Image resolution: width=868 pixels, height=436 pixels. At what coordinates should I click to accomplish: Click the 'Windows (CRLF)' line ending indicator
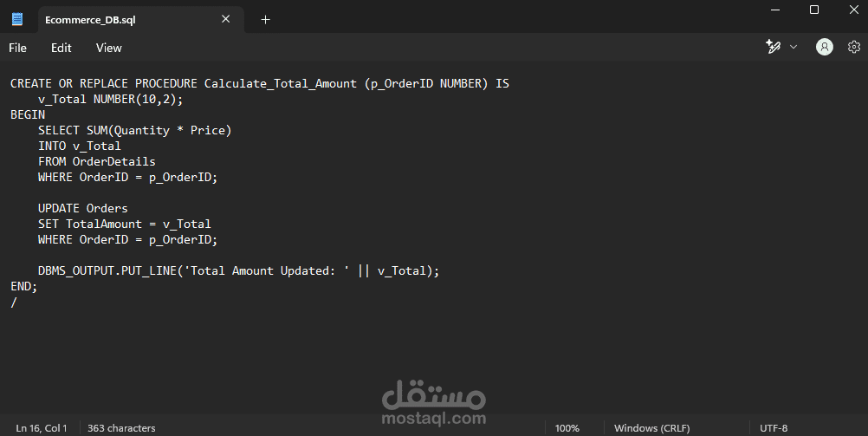point(651,428)
